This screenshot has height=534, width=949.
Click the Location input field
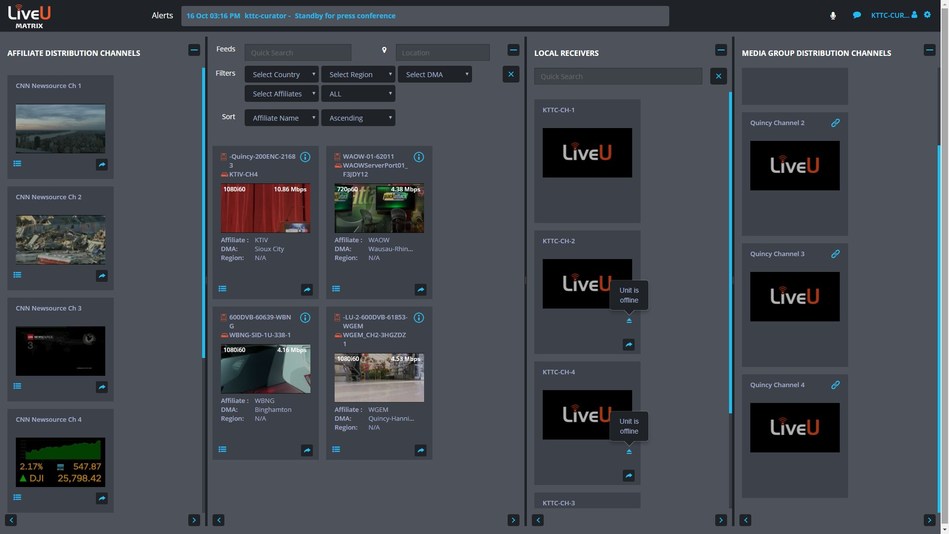coord(442,53)
